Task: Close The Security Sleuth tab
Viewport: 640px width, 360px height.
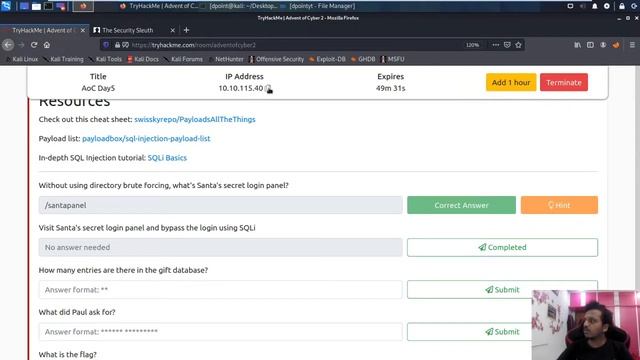Action: (173, 30)
